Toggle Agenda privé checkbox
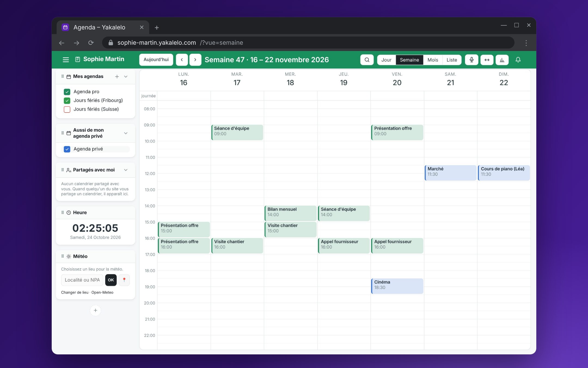This screenshot has height=368, width=588. (67, 149)
